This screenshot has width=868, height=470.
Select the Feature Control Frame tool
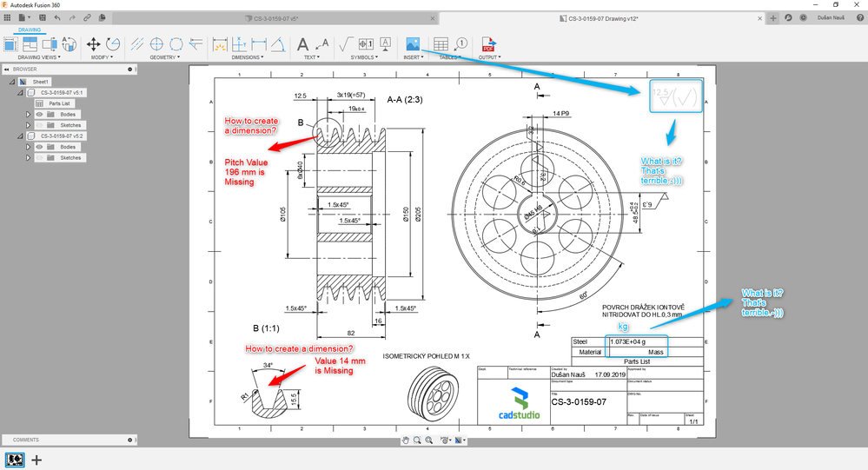point(366,43)
